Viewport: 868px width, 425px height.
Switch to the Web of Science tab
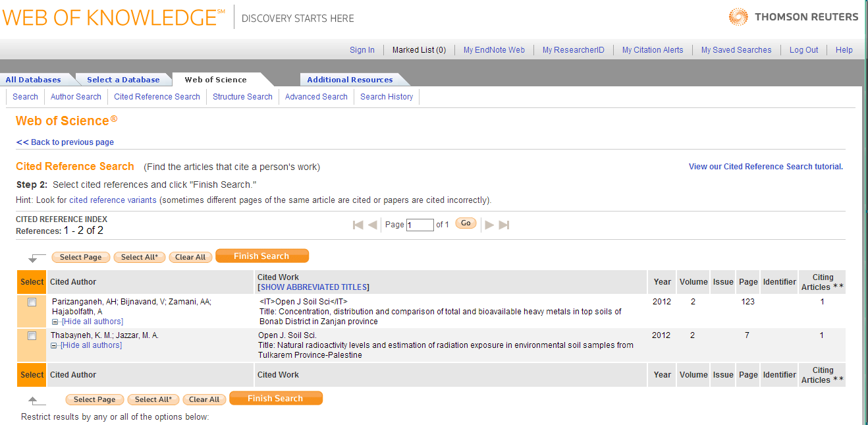[216, 80]
